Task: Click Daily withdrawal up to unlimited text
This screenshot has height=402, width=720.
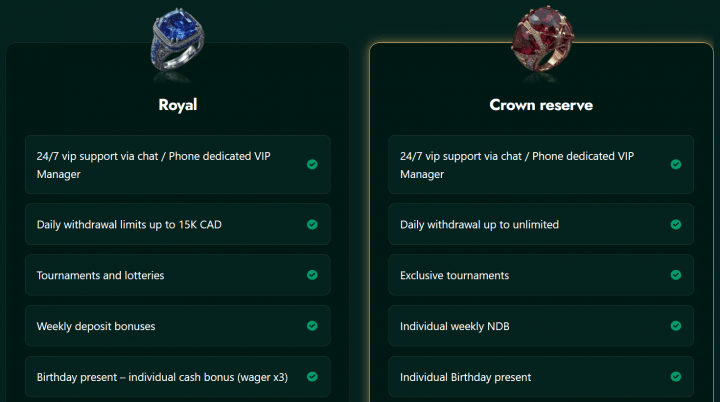Action: [479, 225]
